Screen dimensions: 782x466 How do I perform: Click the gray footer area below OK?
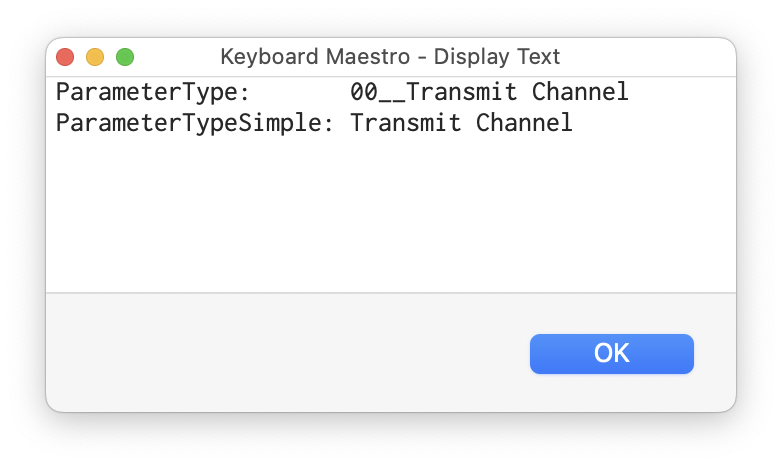(611, 394)
